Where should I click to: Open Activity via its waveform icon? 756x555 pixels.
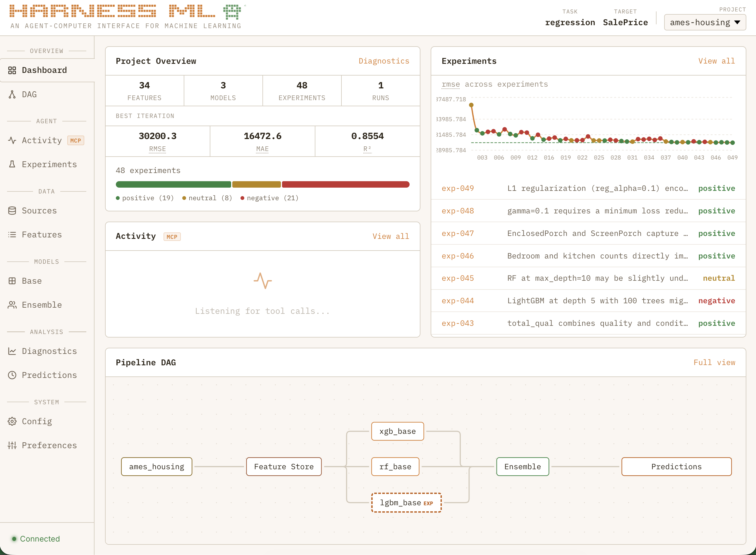point(12,141)
